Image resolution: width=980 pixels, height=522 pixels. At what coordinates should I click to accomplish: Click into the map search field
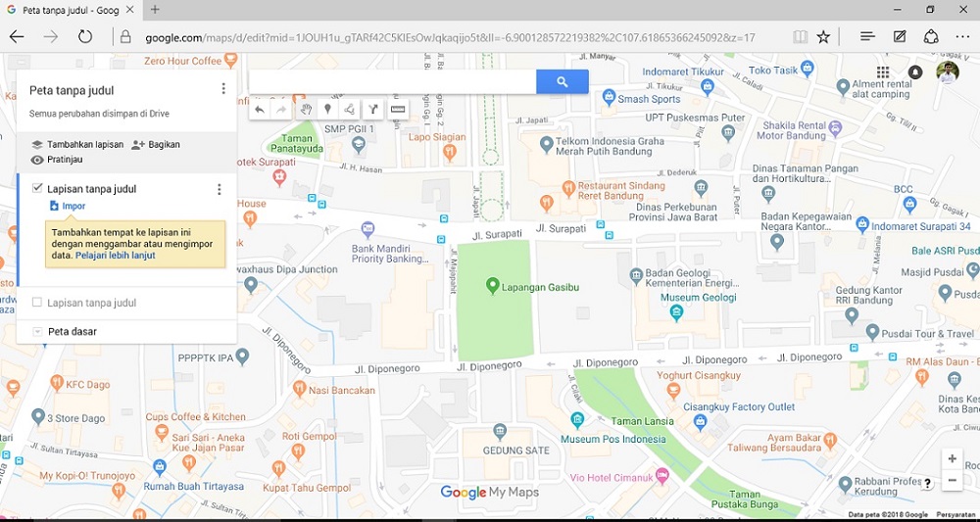click(393, 82)
